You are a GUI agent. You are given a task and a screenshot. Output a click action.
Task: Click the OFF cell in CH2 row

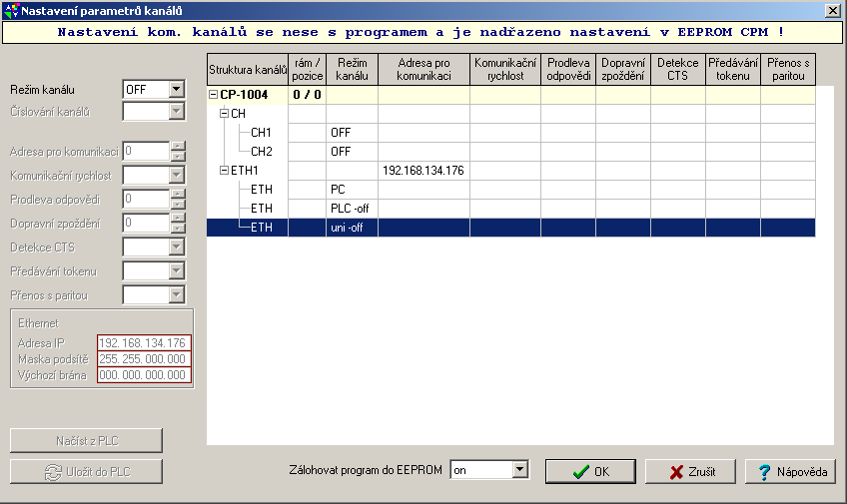[352, 152]
